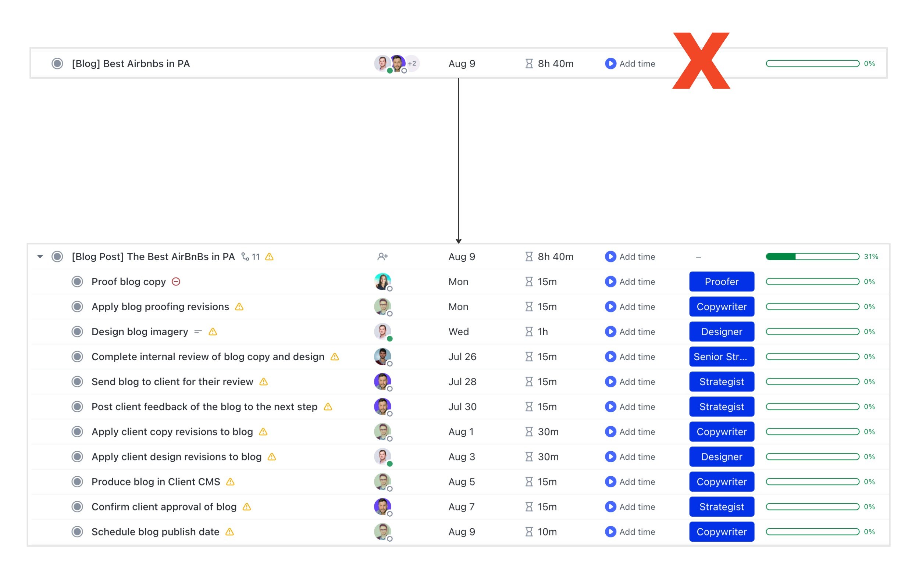Start timer play icon on Proof blog copy
The height and width of the screenshot is (588, 919).
[x=610, y=282]
